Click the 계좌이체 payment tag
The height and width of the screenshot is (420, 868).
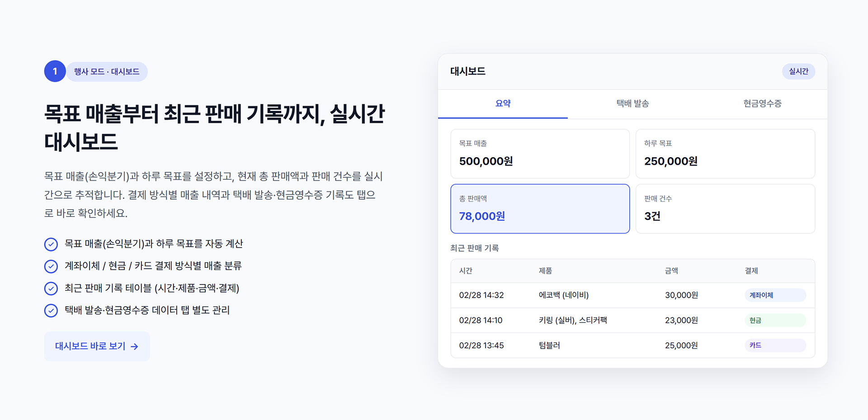click(x=775, y=295)
